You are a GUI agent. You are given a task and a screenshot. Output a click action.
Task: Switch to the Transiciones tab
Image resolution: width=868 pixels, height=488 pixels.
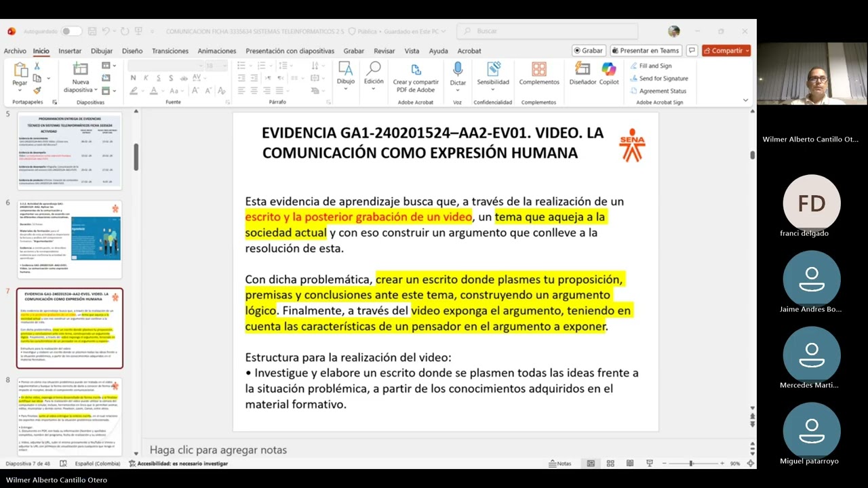tap(170, 51)
